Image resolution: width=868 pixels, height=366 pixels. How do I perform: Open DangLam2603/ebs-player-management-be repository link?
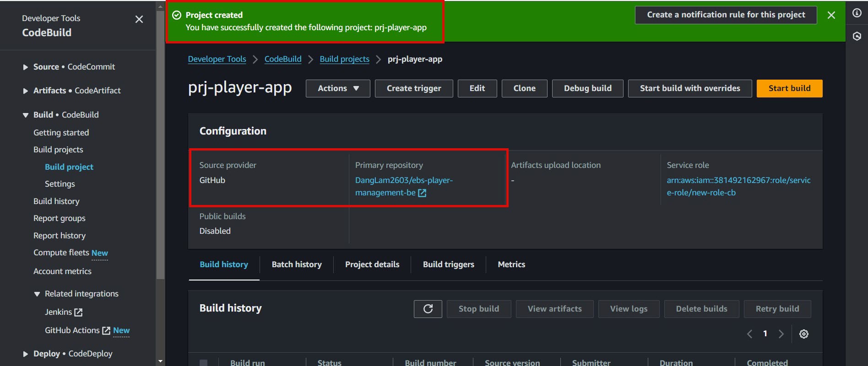404,187
